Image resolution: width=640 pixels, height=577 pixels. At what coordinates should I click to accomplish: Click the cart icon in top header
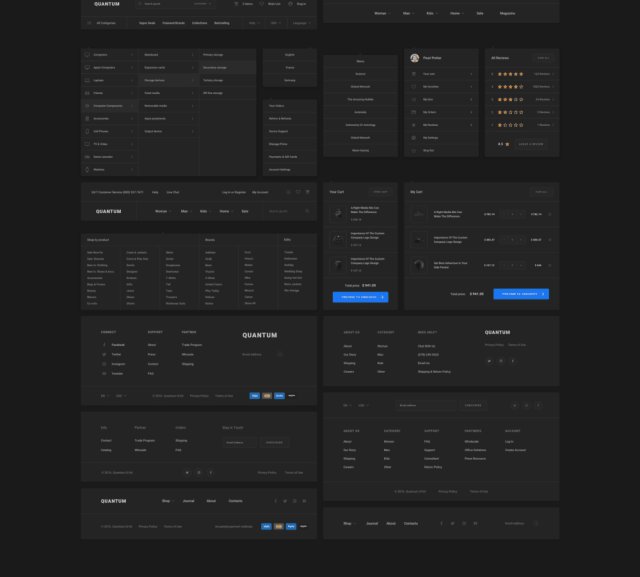236,4
